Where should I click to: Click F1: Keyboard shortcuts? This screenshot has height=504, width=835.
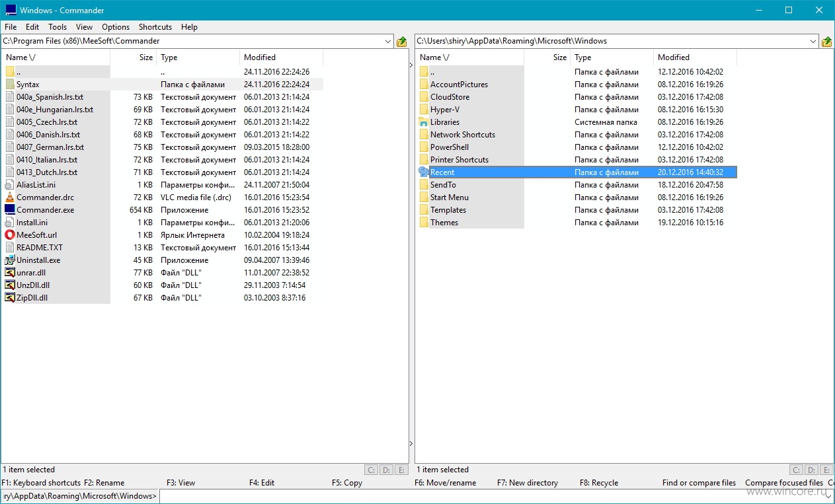click(41, 483)
